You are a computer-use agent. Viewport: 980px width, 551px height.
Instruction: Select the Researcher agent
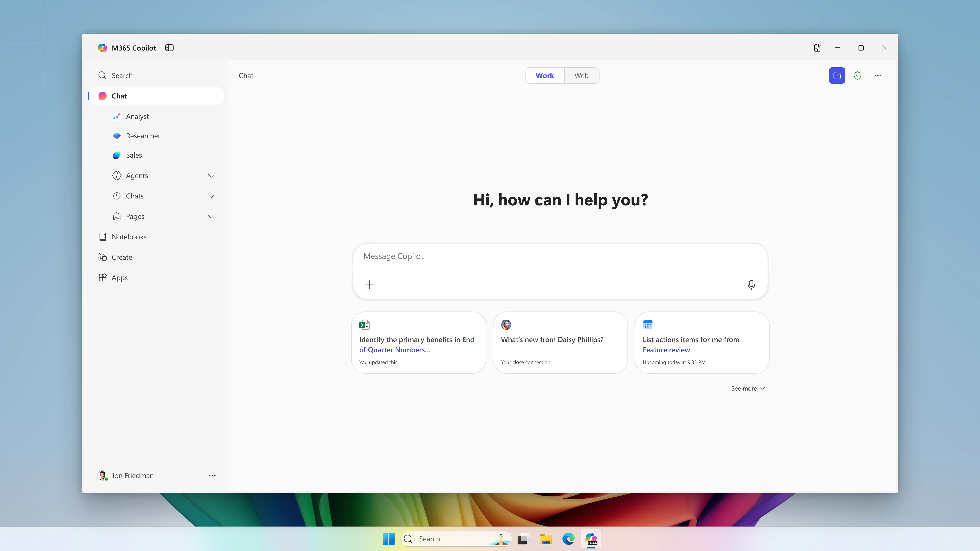pyautogui.click(x=143, y=136)
